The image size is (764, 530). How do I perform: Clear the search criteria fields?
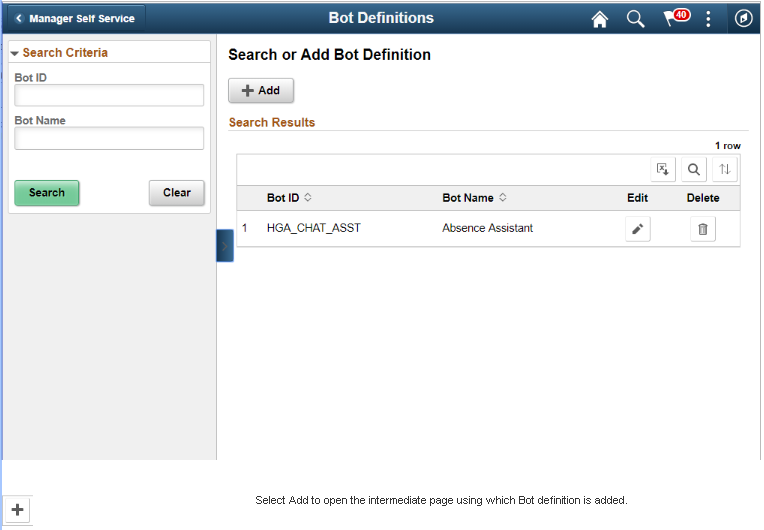pos(177,193)
